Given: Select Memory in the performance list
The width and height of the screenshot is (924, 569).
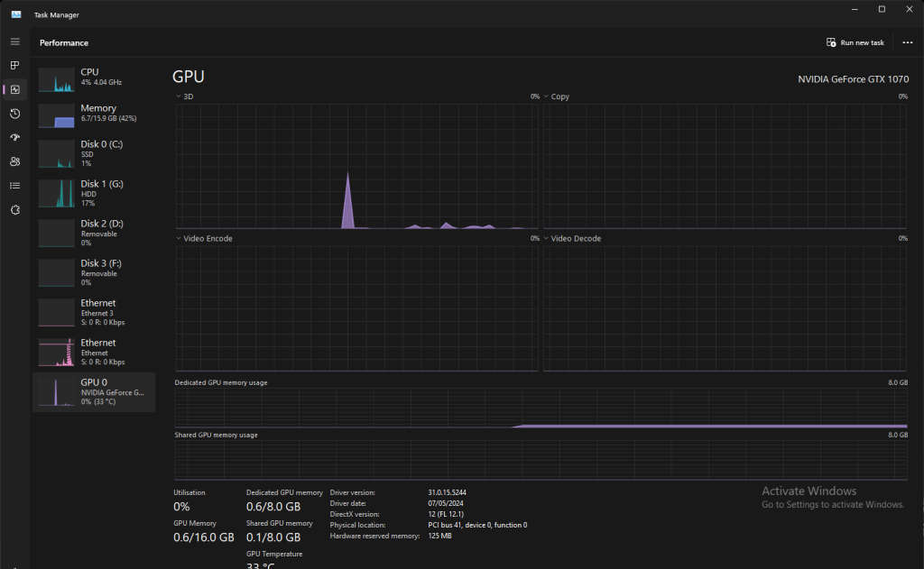Looking at the screenshot, I should click(x=94, y=114).
